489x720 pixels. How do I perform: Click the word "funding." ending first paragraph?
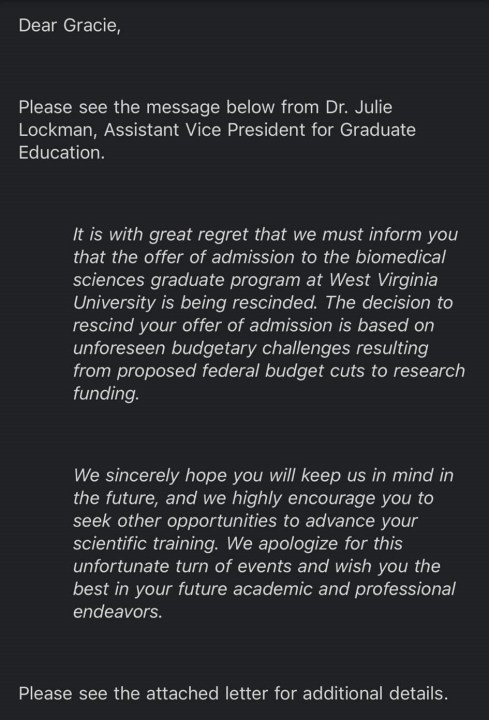pos(106,394)
